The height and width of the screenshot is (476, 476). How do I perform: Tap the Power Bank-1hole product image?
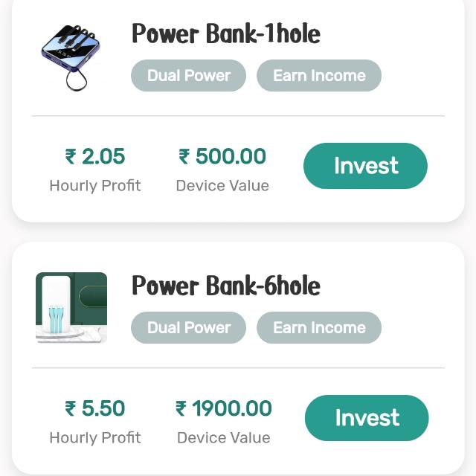(71, 56)
